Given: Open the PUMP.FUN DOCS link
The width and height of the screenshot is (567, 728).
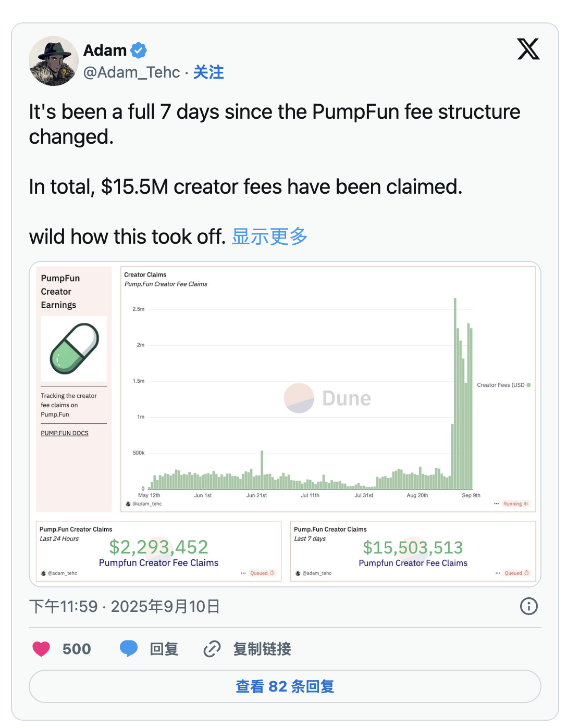Looking at the screenshot, I should 65,433.
